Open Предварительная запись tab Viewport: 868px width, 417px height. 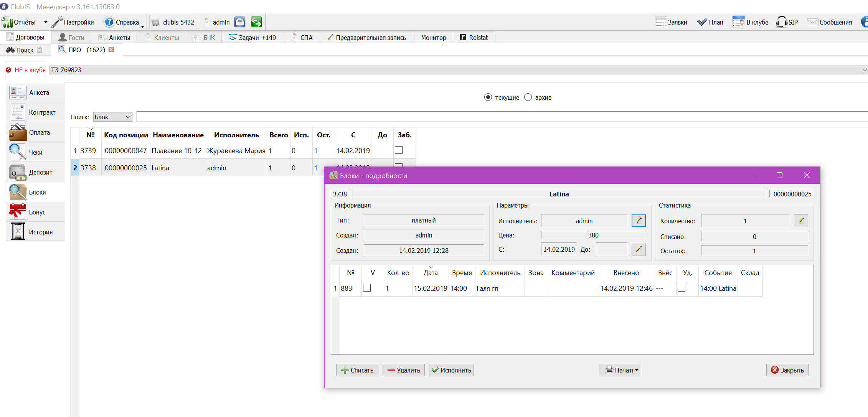366,38
